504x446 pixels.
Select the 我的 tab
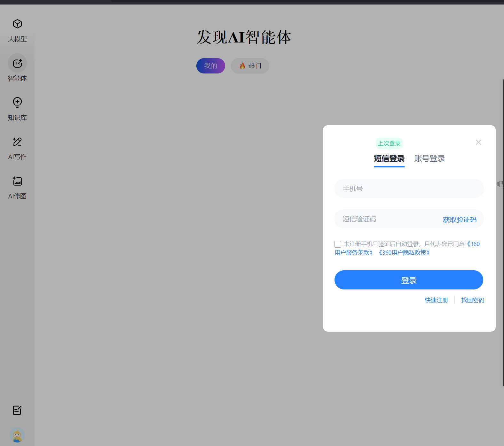tap(211, 66)
